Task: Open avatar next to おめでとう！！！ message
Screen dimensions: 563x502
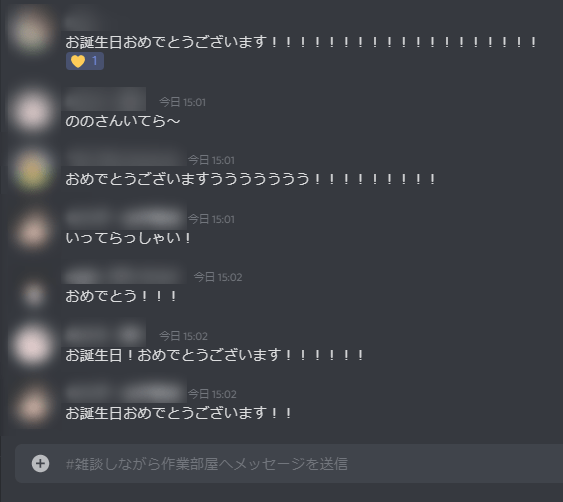Action: (33, 293)
